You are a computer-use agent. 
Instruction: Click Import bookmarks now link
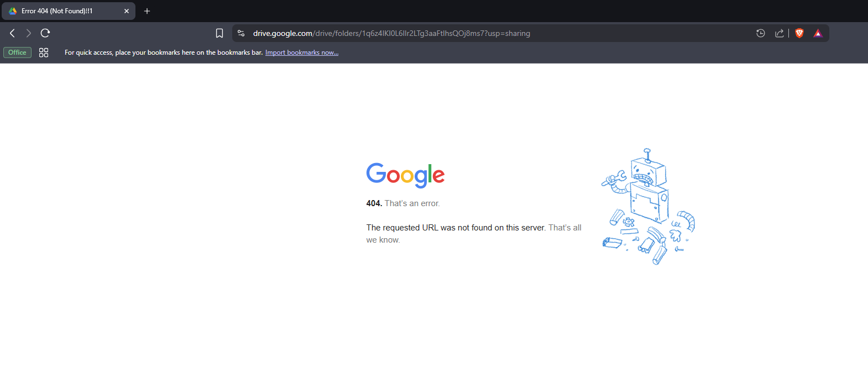[x=302, y=53]
